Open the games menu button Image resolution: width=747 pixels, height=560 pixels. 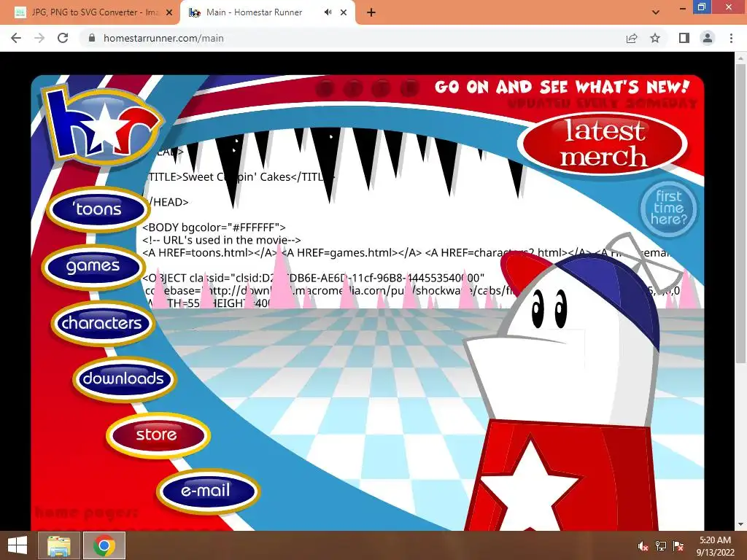pyautogui.click(x=93, y=265)
